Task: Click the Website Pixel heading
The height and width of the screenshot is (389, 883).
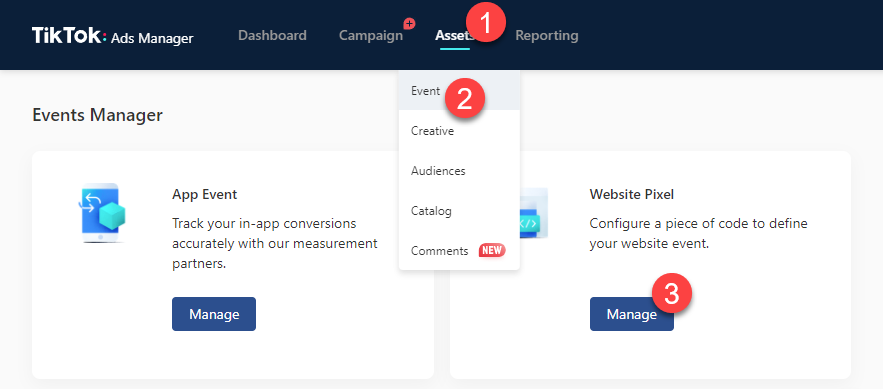Action: [632, 195]
